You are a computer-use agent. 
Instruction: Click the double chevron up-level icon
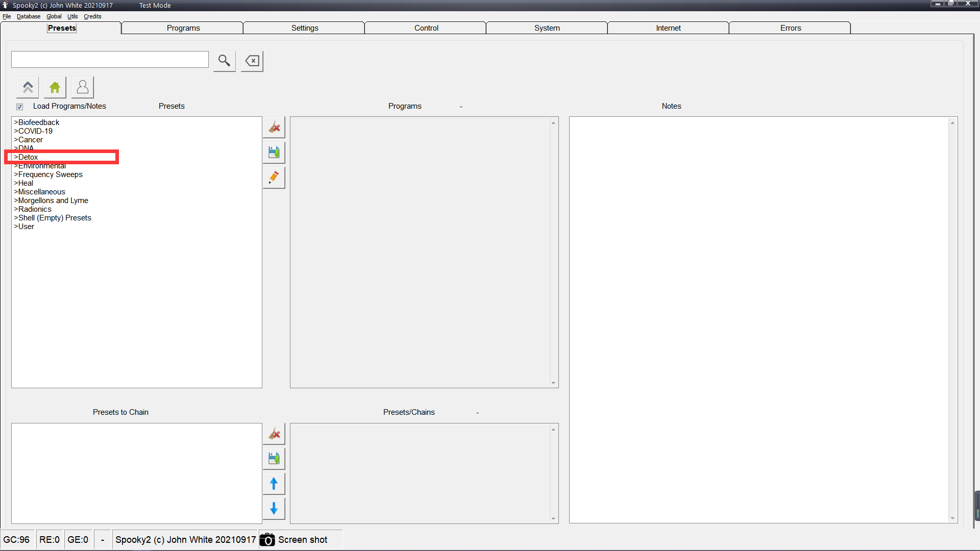pyautogui.click(x=28, y=87)
